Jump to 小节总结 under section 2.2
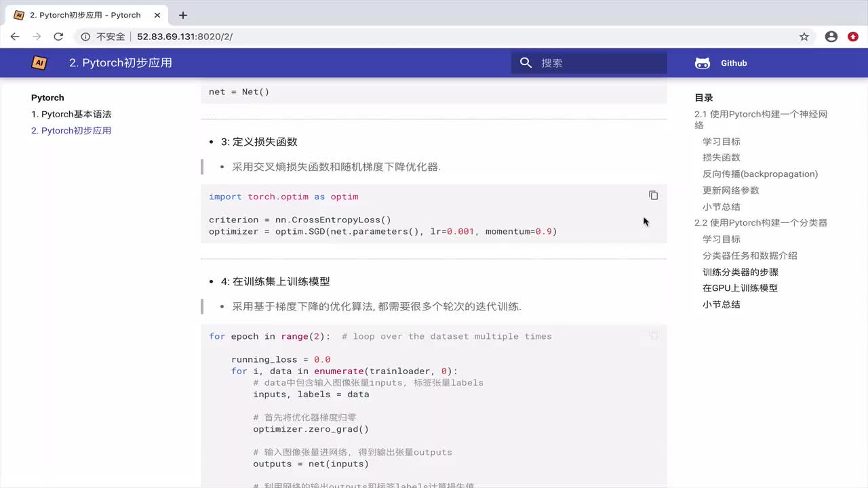Image resolution: width=868 pixels, height=488 pixels. click(722, 304)
